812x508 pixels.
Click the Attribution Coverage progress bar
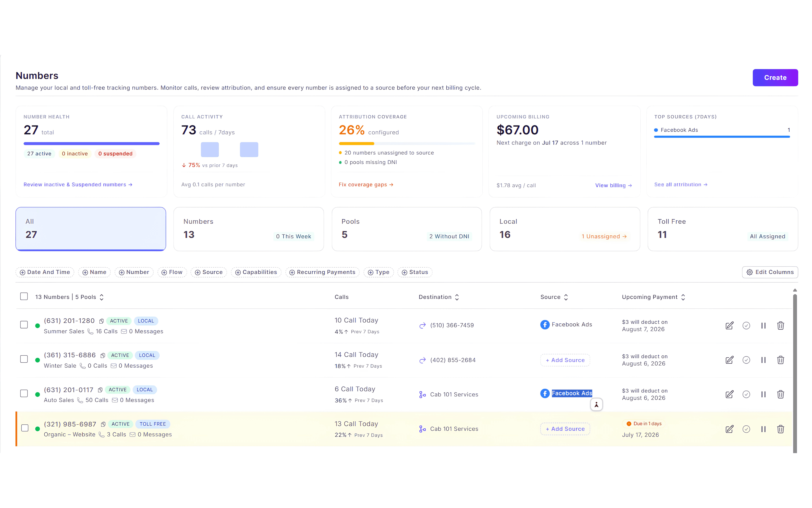407,144
